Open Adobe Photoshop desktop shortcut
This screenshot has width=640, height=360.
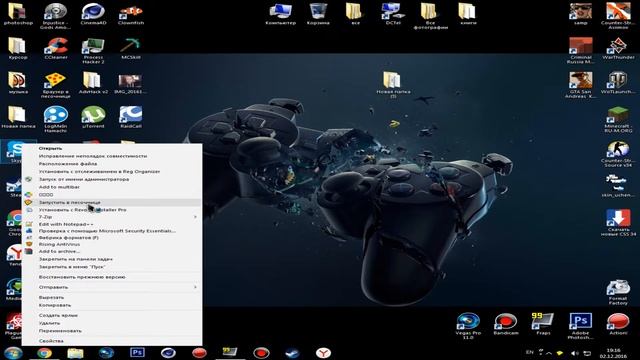tap(581, 326)
